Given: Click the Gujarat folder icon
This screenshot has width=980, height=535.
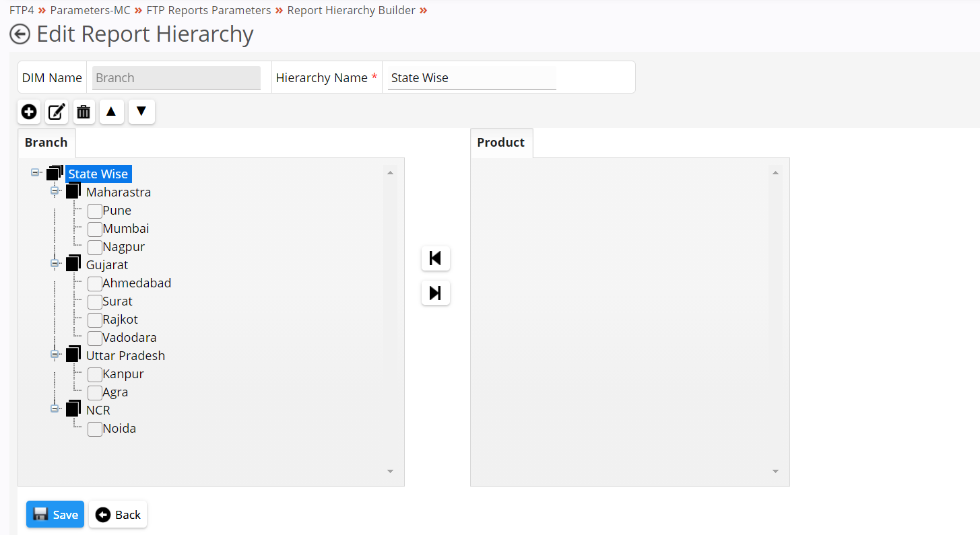Looking at the screenshot, I should click(x=73, y=264).
